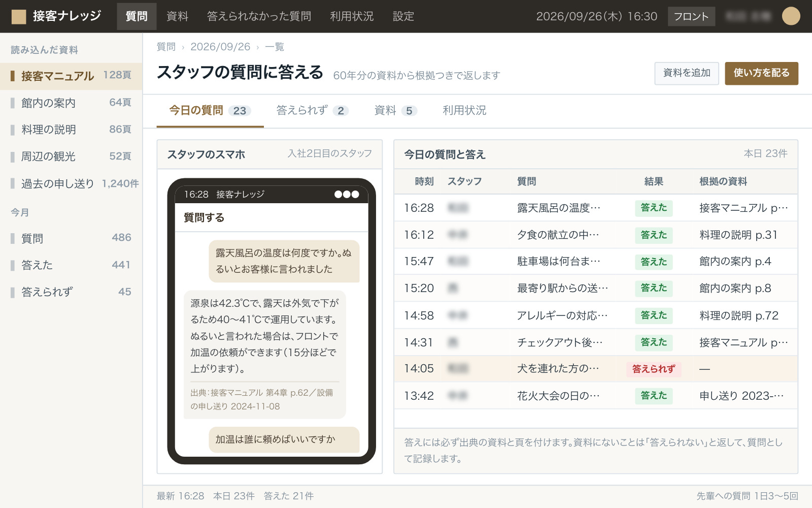
Task: Open the 15:47 駐車場は何台 row
Action: click(x=596, y=261)
